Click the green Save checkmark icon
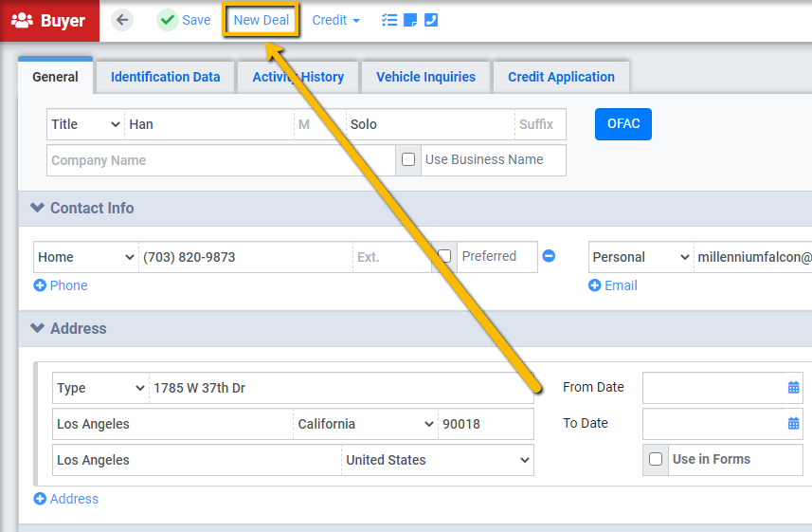The width and height of the screenshot is (812, 532). point(168,20)
